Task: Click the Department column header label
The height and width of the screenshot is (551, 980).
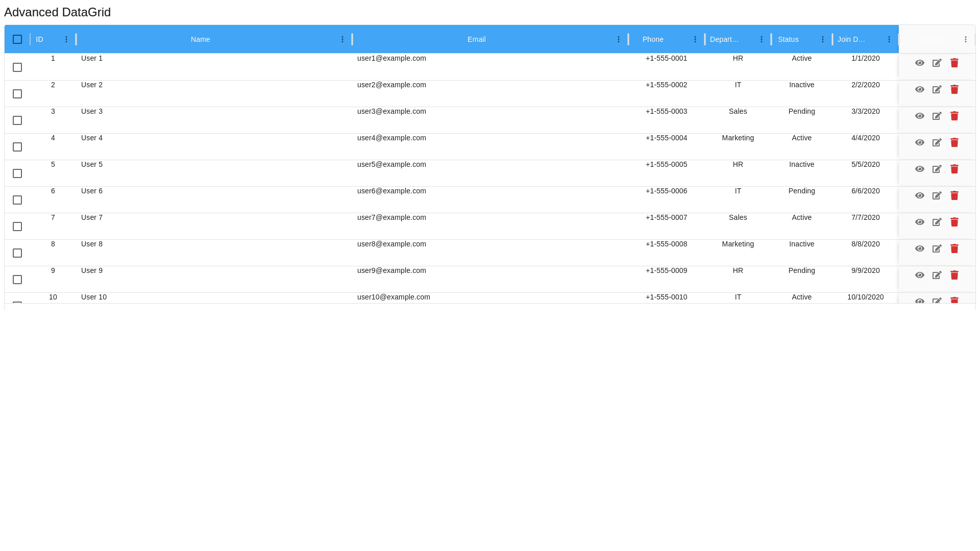Action: point(724,39)
